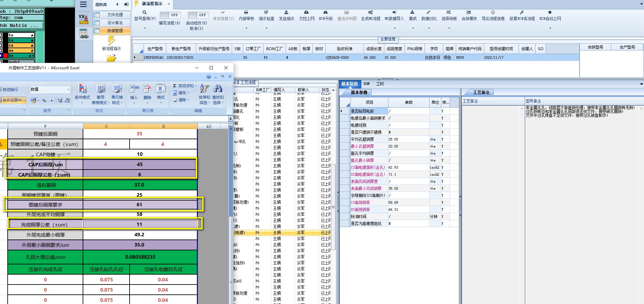Click the 生成MI流程 gears icon
Image resolution: width=644 pixels, height=304 pixels.
tap(371, 12)
